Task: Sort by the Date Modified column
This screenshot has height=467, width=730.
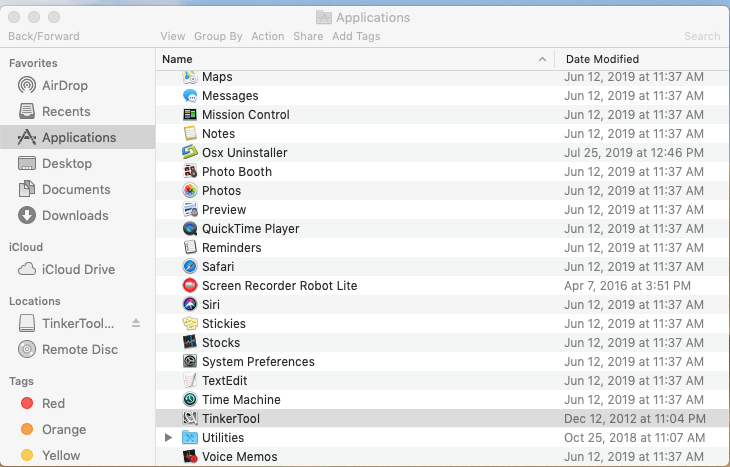Action: [x=642, y=59]
